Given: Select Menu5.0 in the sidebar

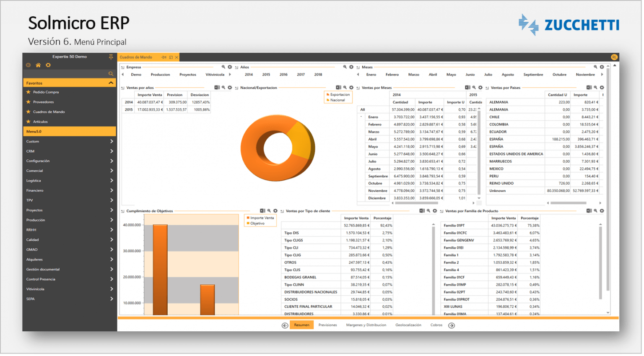Looking at the screenshot, I should point(70,132).
